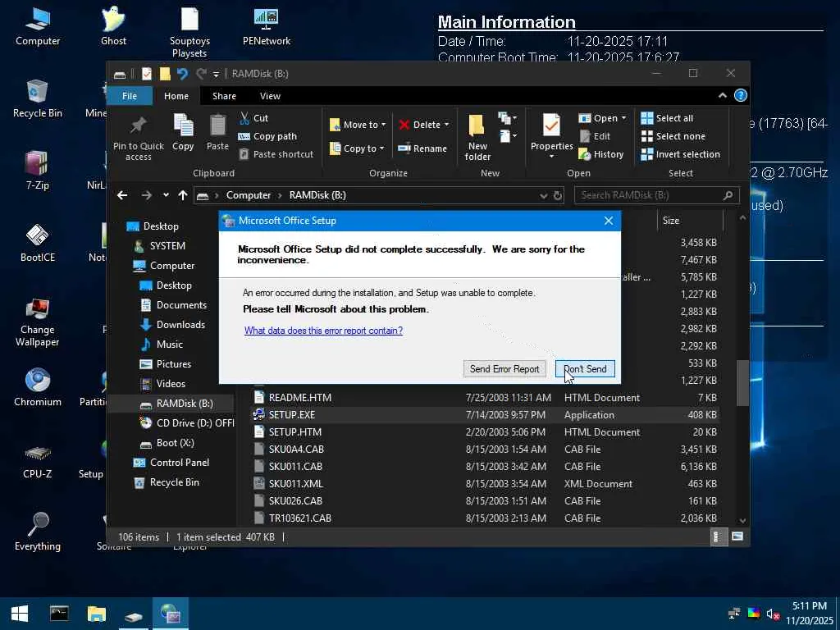Screen dimensions: 840x630
Task: Click Edit in the Open group
Action: coord(595,136)
